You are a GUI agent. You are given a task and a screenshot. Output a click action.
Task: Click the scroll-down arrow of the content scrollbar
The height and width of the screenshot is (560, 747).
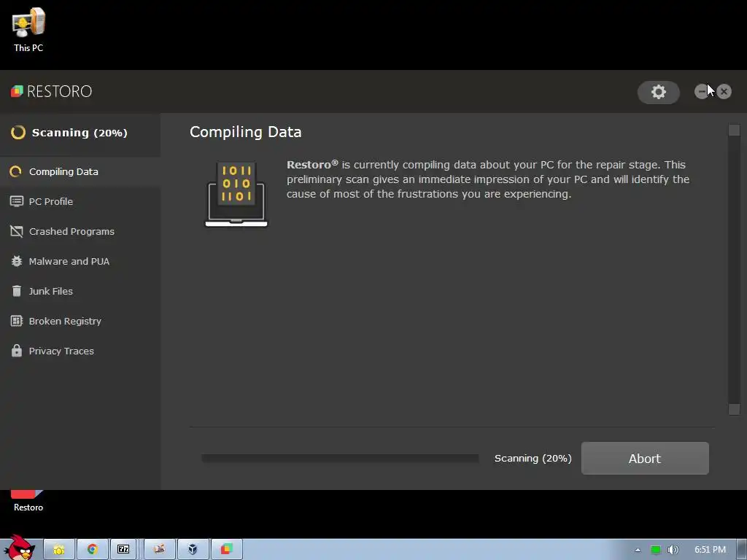tap(734, 409)
